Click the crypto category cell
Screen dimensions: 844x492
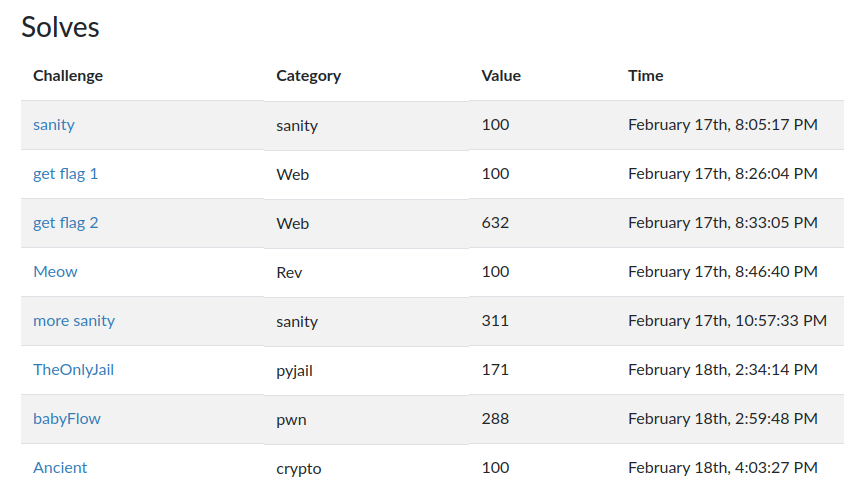tap(299, 468)
